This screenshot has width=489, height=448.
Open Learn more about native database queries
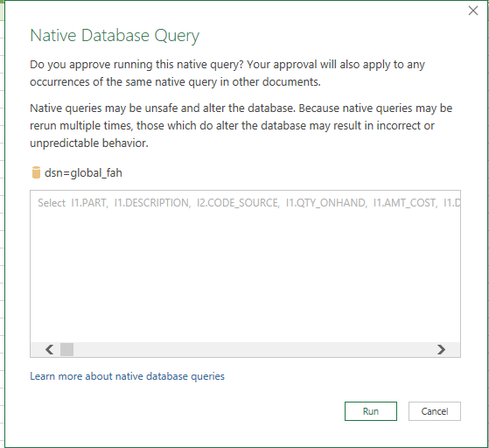tap(127, 376)
